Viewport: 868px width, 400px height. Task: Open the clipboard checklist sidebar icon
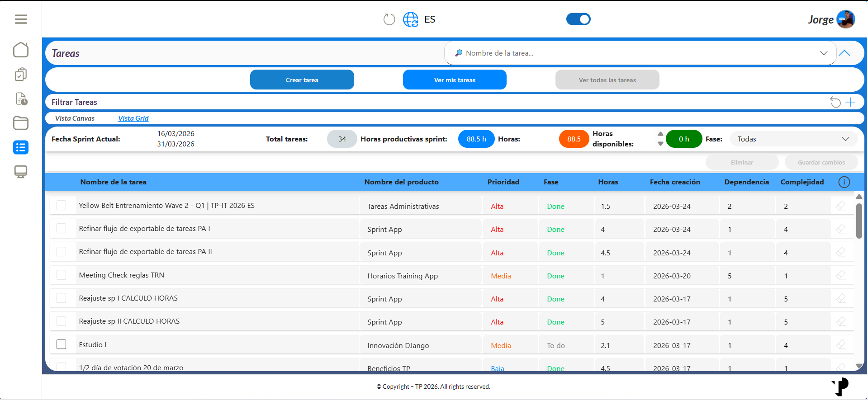pos(21,74)
